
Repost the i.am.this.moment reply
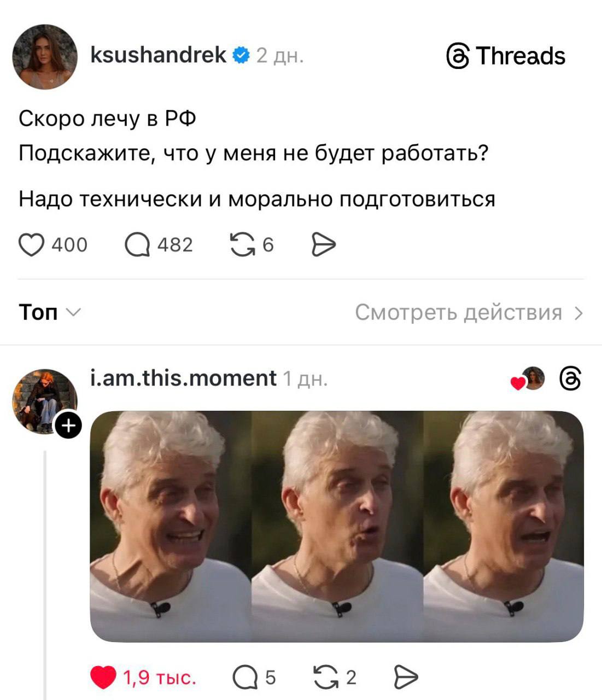coord(326,678)
